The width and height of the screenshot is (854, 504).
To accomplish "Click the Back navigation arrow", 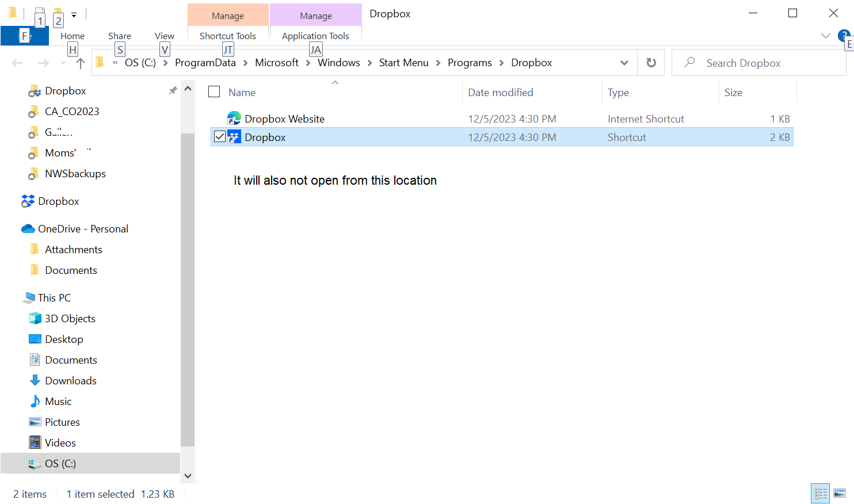I will [x=17, y=63].
